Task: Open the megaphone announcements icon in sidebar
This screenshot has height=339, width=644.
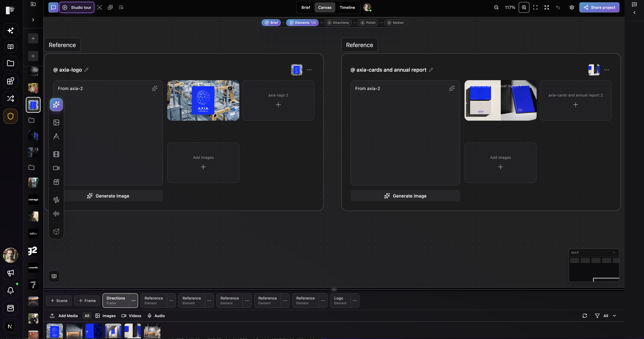Action: click(x=11, y=273)
